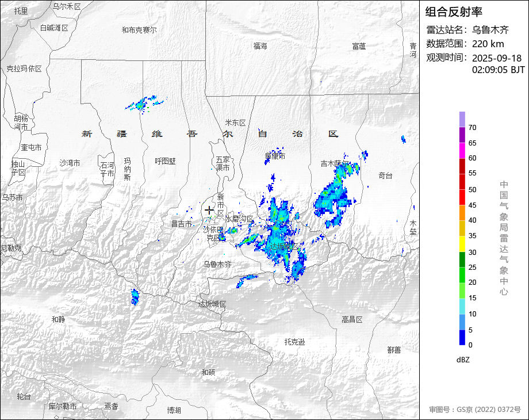Pick the yellow 30–35 dBZ legend color
529x420 pixels.
[462, 244]
